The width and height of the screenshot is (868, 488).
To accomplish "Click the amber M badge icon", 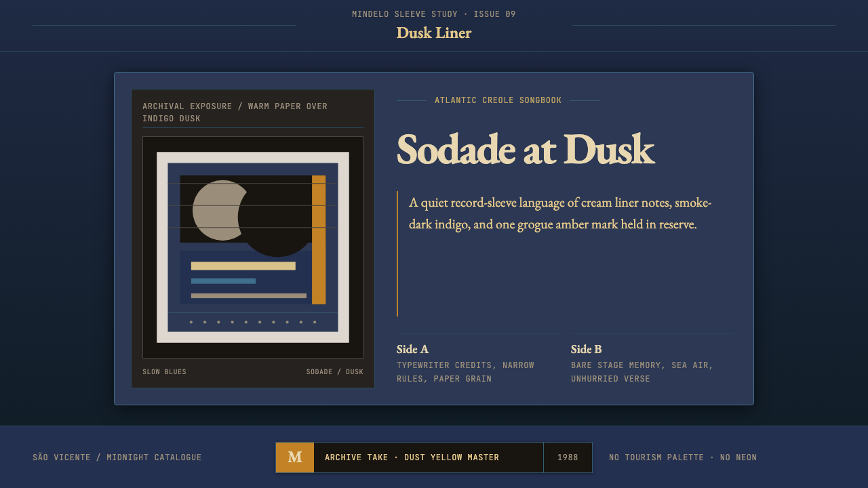I will pyautogui.click(x=295, y=457).
